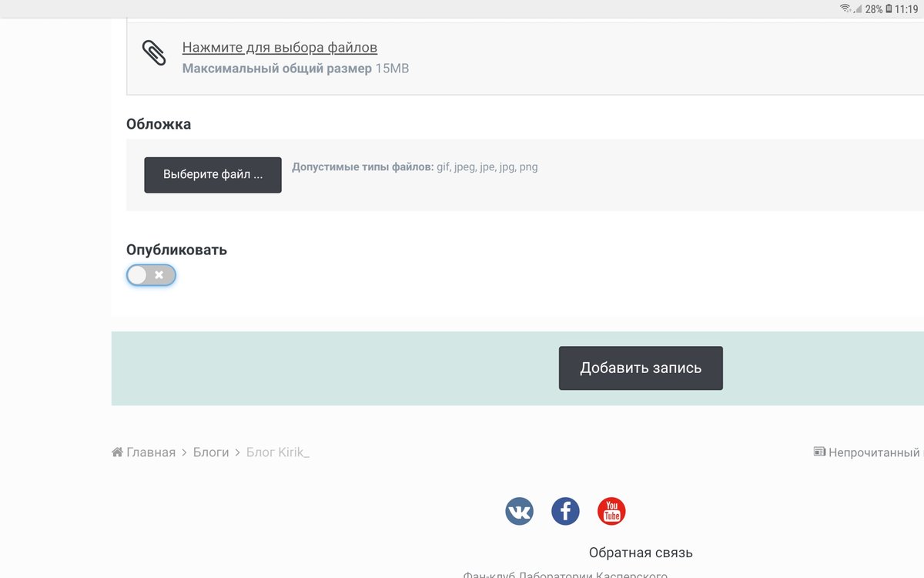The image size is (924, 578).
Task: Open the YouTube channel icon
Action: (611, 511)
